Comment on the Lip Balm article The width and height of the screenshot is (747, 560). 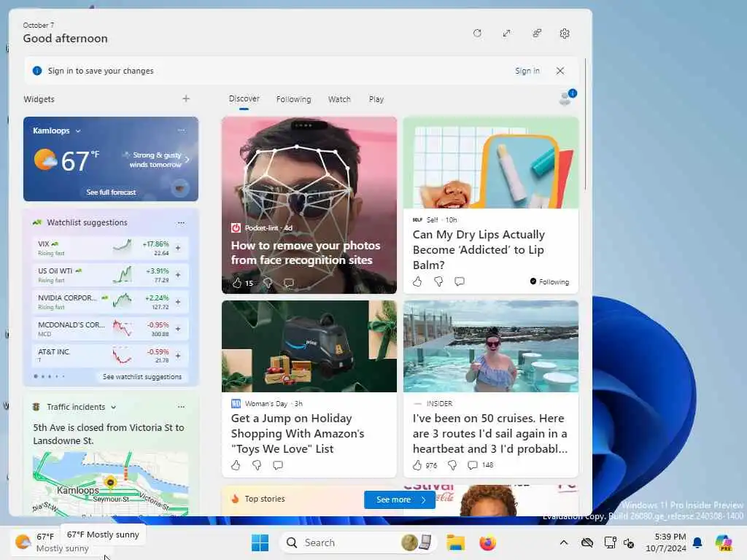pos(460,281)
